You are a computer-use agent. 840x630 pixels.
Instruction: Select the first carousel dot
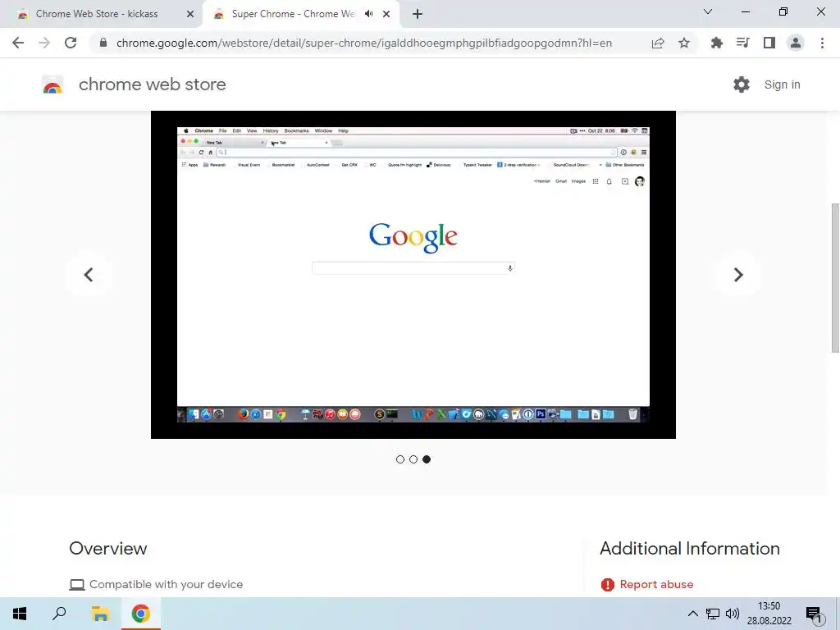pos(400,459)
